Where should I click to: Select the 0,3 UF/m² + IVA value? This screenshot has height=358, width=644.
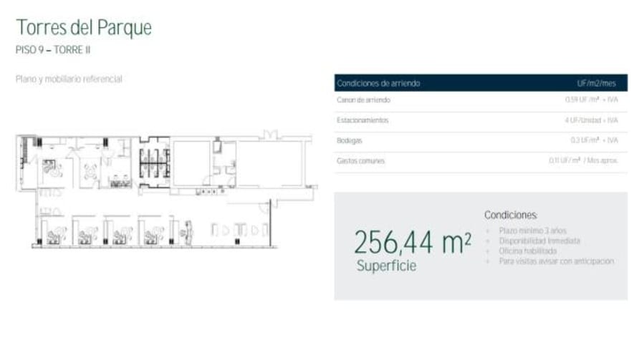[594, 140]
